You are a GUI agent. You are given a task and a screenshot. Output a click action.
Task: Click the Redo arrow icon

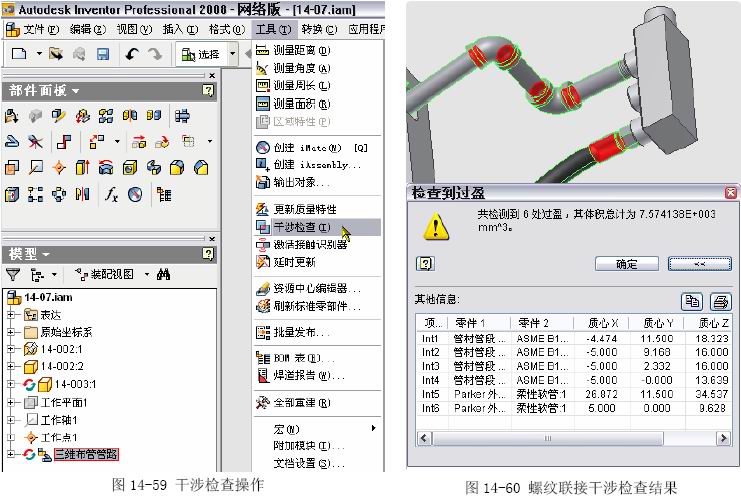pyautogui.click(x=155, y=54)
